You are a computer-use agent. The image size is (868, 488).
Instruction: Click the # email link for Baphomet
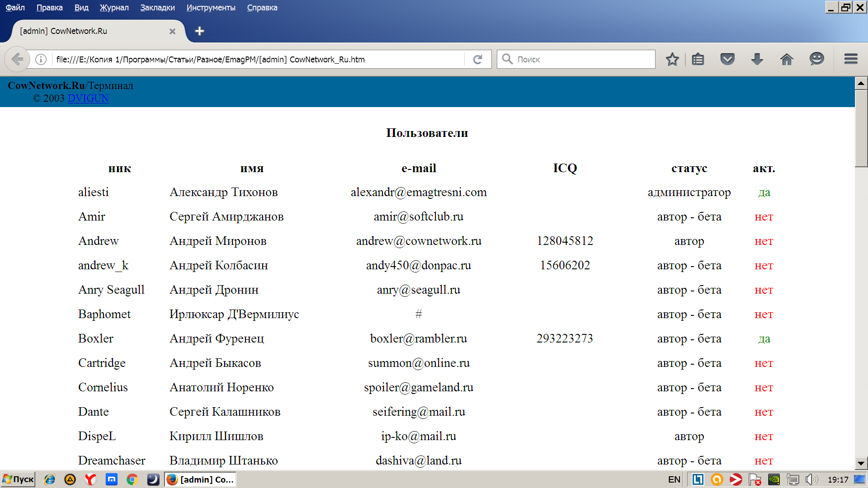click(x=418, y=314)
